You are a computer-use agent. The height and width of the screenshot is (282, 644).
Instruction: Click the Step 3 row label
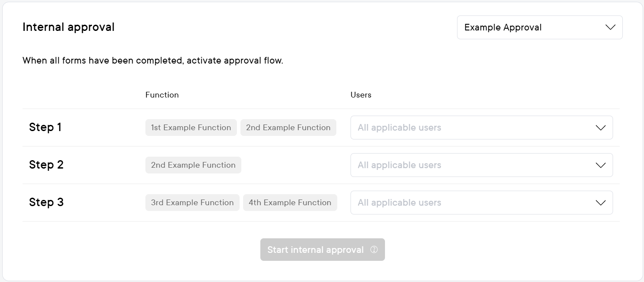click(46, 203)
